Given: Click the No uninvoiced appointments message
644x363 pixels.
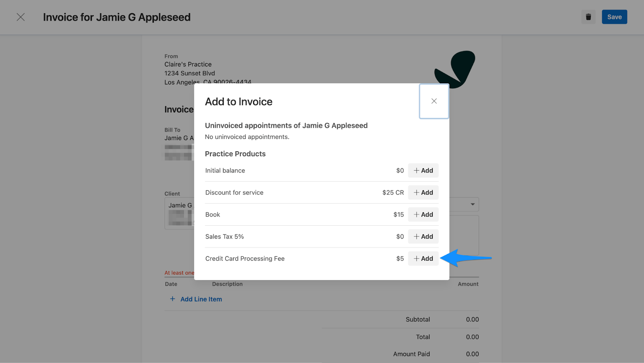Looking at the screenshot, I should click(247, 137).
